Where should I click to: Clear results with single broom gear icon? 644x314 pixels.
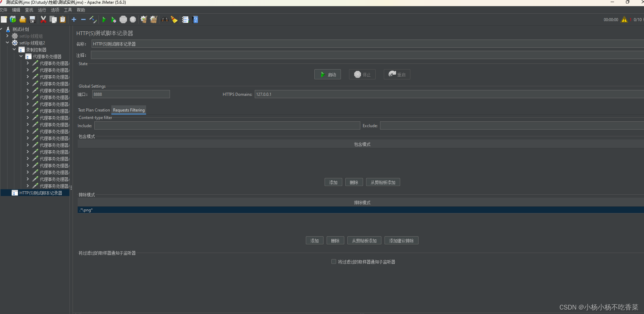click(x=143, y=19)
